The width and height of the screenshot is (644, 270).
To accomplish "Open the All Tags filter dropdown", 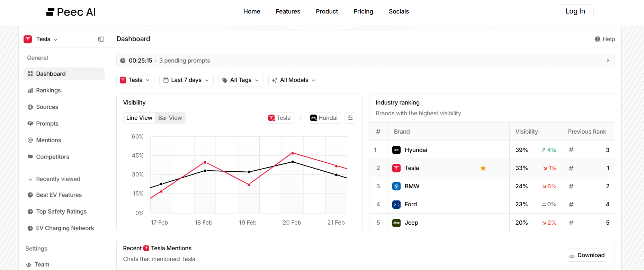I will (x=241, y=80).
